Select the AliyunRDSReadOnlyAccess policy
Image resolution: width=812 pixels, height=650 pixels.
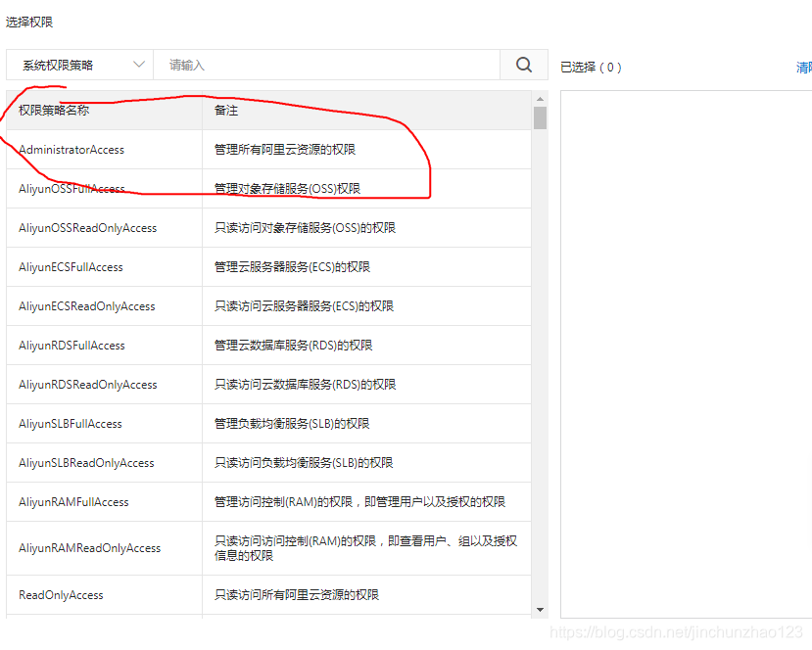click(x=87, y=385)
